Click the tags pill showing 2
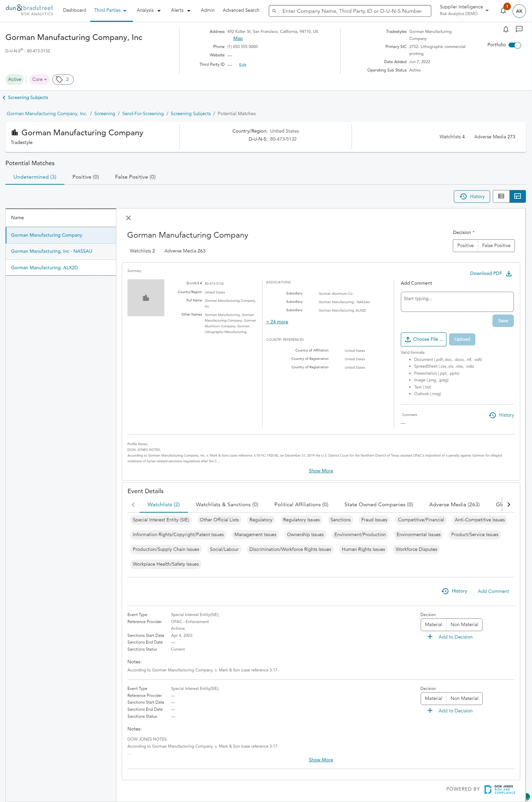The image size is (532, 802). [x=63, y=80]
